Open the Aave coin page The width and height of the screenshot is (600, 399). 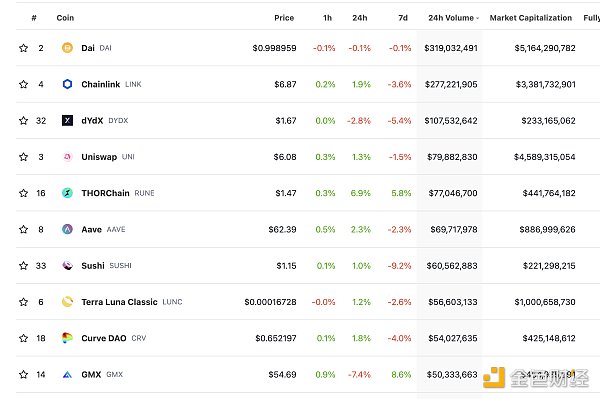(x=91, y=229)
